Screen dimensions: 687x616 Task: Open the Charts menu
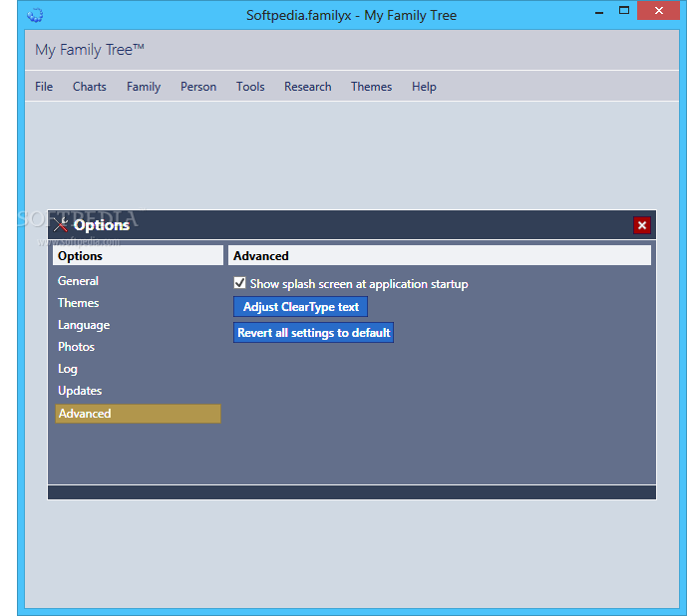[x=90, y=87]
